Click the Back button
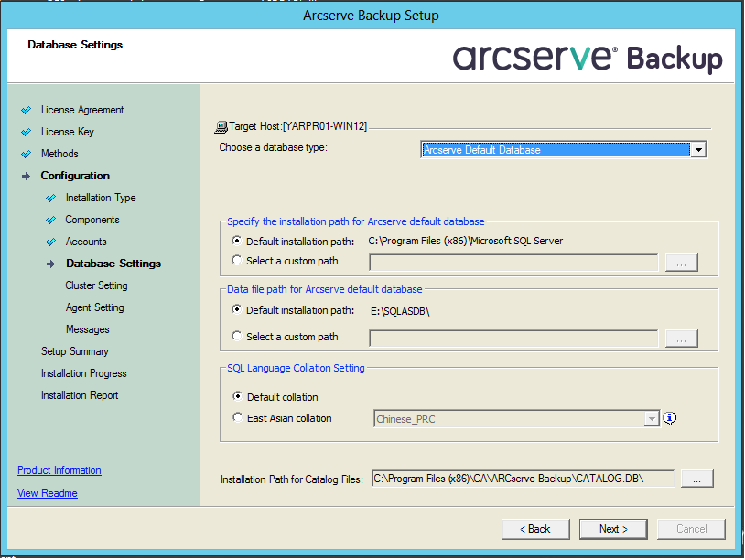This screenshot has width=745, height=560. [534, 529]
